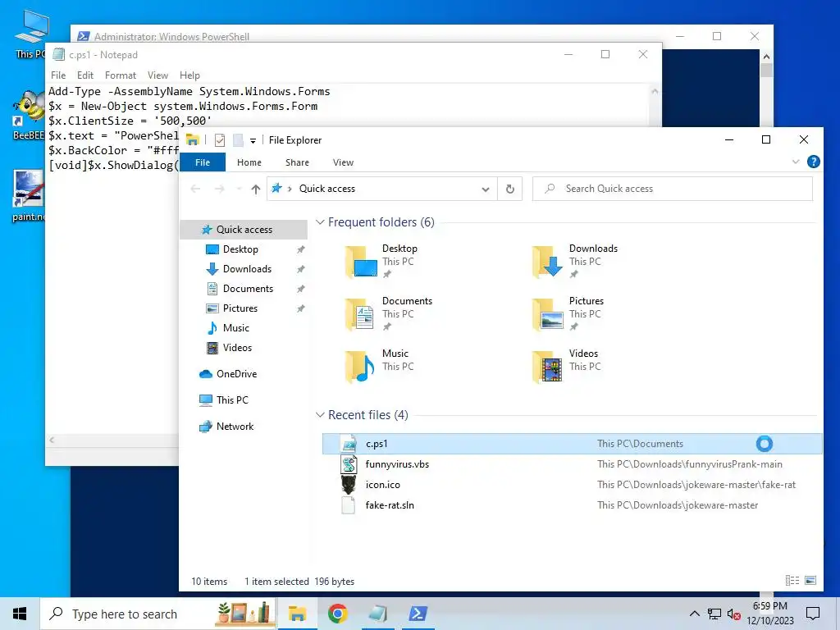Click the Quick access address bar

click(x=382, y=189)
